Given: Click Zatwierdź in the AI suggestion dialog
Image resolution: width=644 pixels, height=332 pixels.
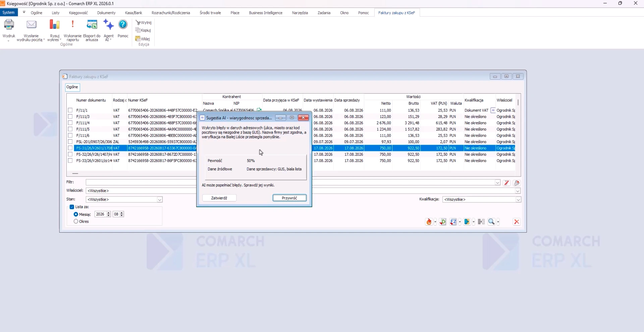Looking at the screenshot, I should (x=219, y=198).
